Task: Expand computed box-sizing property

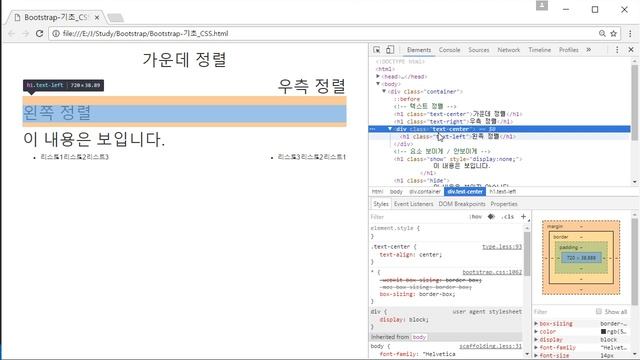Action: coord(536,323)
